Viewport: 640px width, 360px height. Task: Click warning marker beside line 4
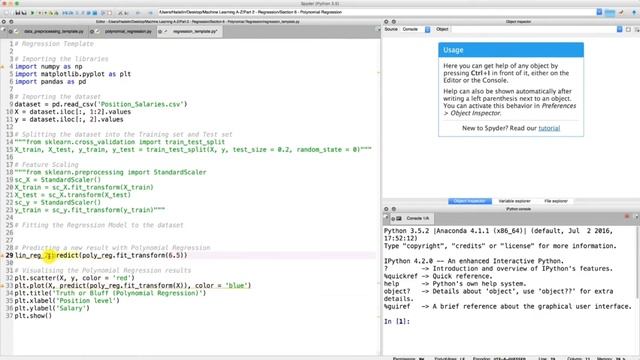pyautogui.click(x=2, y=67)
